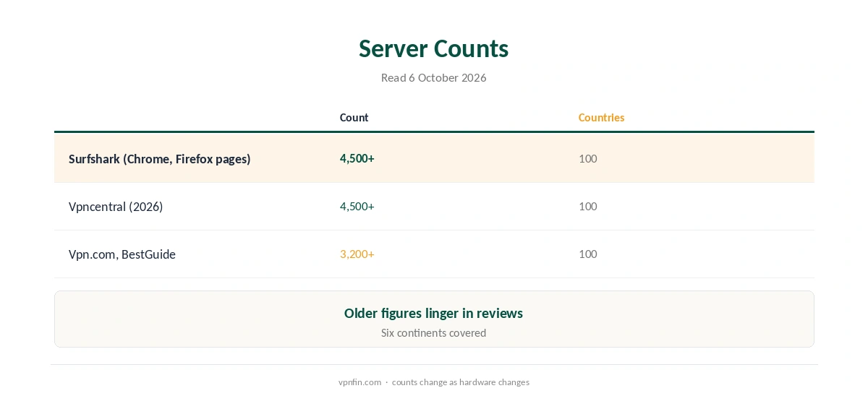
Task: Select the Vpncentral (2026) row label
Action: [116, 206]
